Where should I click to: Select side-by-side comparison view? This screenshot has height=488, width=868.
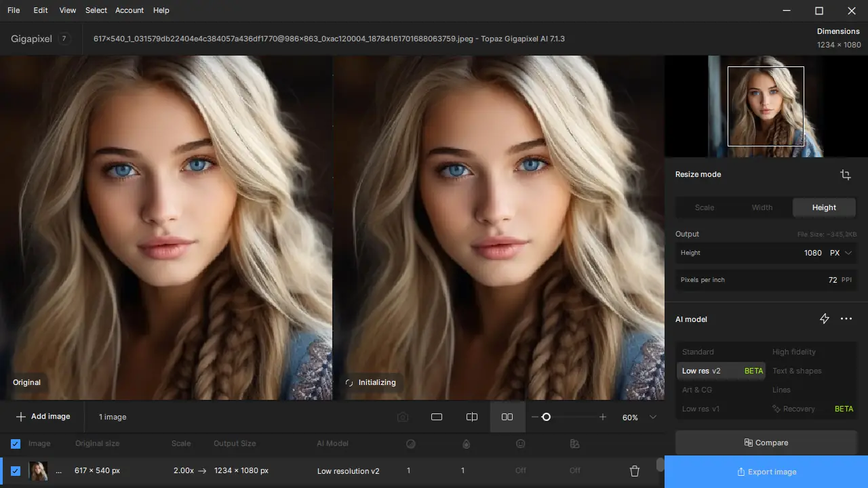[x=507, y=417]
